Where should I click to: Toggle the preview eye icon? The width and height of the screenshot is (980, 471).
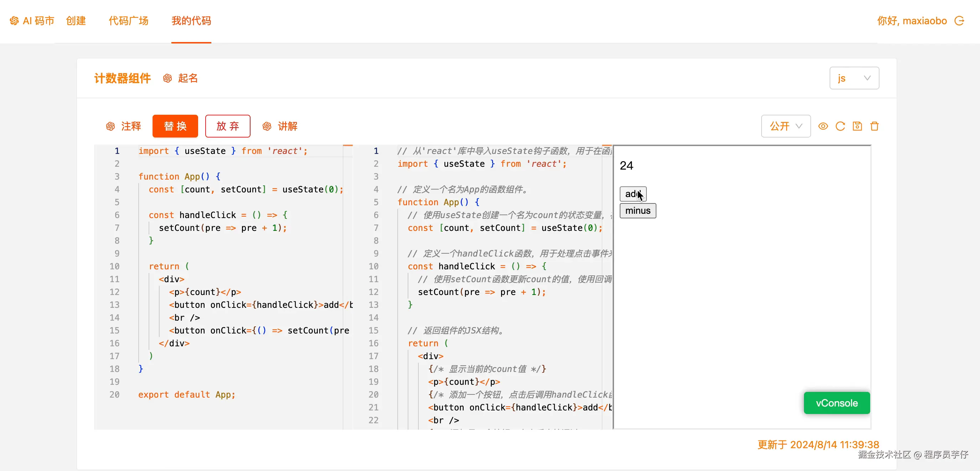pos(823,126)
